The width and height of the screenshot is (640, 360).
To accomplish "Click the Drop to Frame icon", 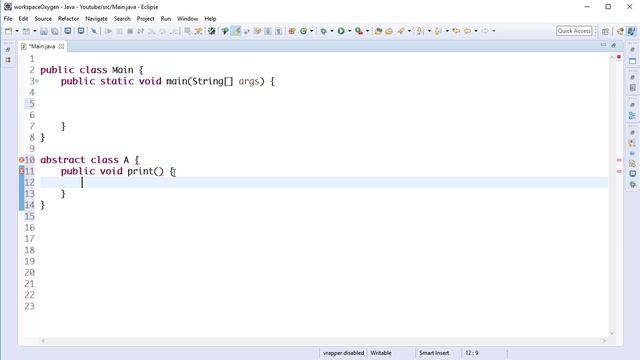I will [187, 31].
